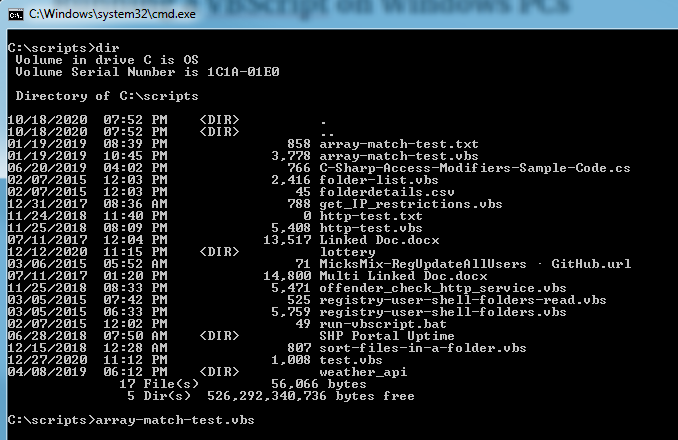Click the 'Multi Linked Doc.docx' file name

pyautogui.click(x=403, y=276)
